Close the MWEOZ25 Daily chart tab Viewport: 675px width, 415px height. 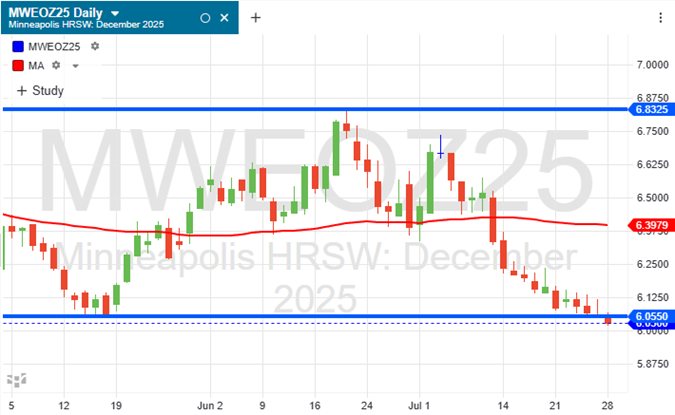(224, 18)
